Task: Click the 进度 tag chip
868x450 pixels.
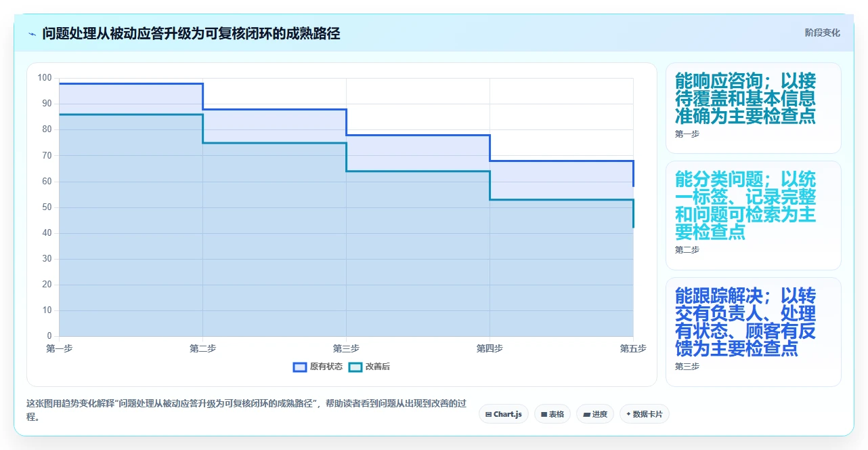Action: pos(595,414)
